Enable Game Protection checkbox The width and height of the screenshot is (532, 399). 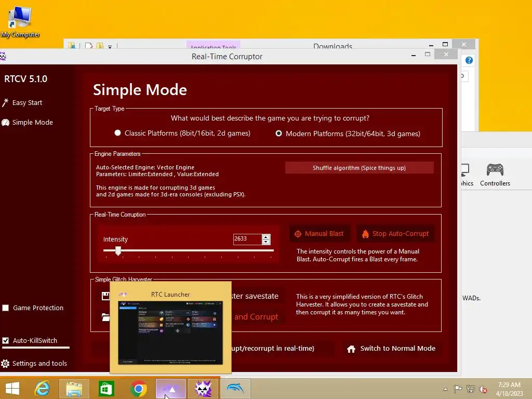pyautogui.click(x=5, y=308)
